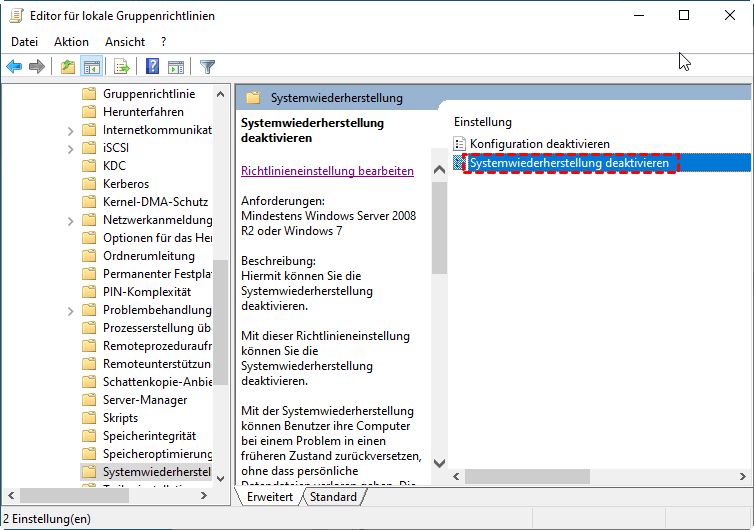The height and width of the screenshot is (530, 754).
Task: Select Konfiguration deaktivieren setting
Action: pyautogui.click(x=540, y=143)
